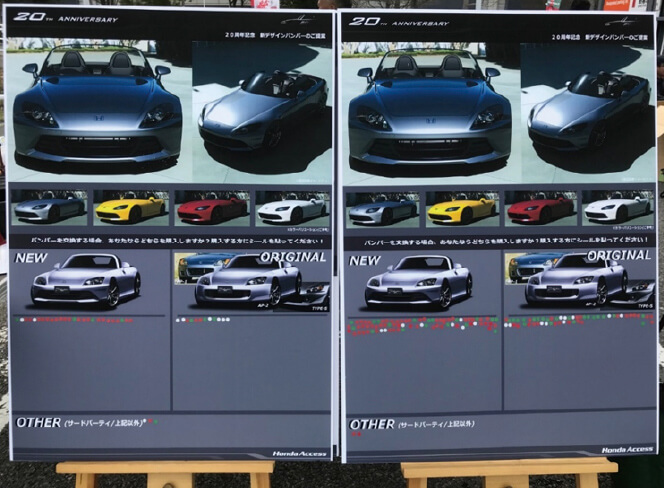This screenshot has width=664, height=488.
Task: Click the red car thumbnail on left poster
Action: [213, 208]
